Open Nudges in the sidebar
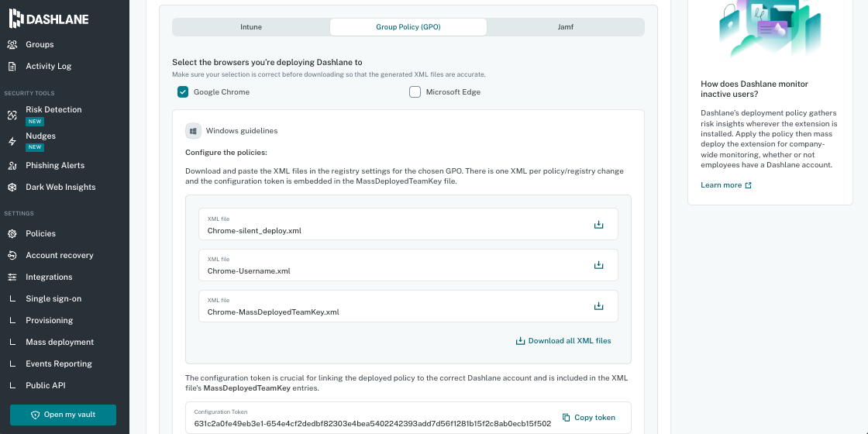Screen dimensions: 868x434 [x=40, y=136]
